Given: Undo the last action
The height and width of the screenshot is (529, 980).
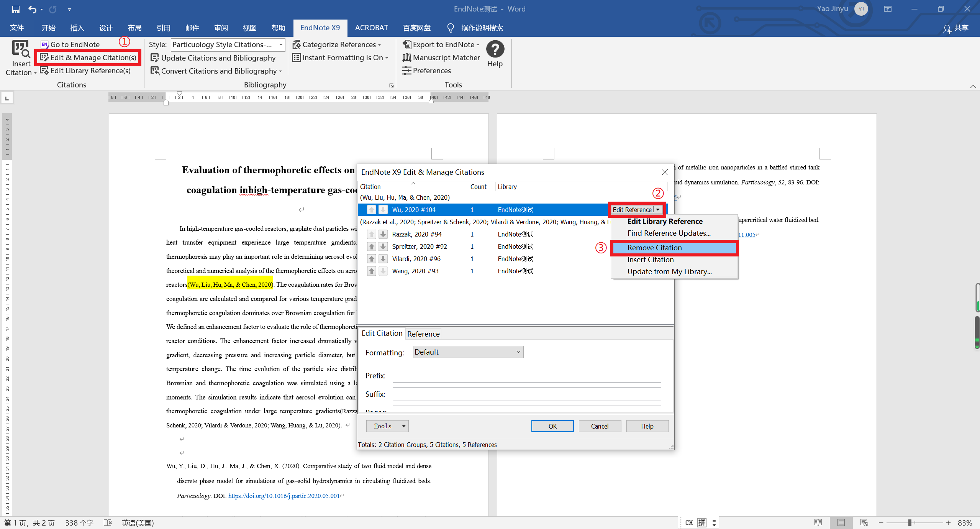Looking at the screenshot, I should [32, 9].
